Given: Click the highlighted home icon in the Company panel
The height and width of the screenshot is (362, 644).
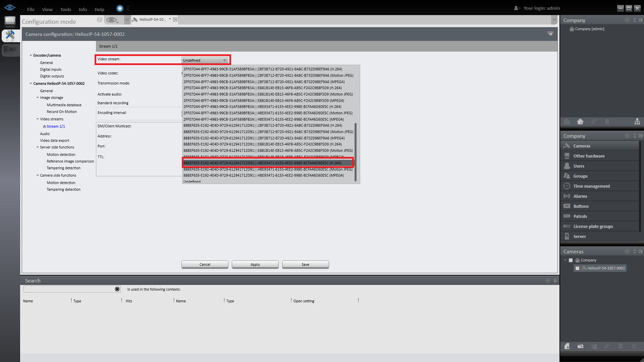Looking at the screenshot, I should 580,122.
